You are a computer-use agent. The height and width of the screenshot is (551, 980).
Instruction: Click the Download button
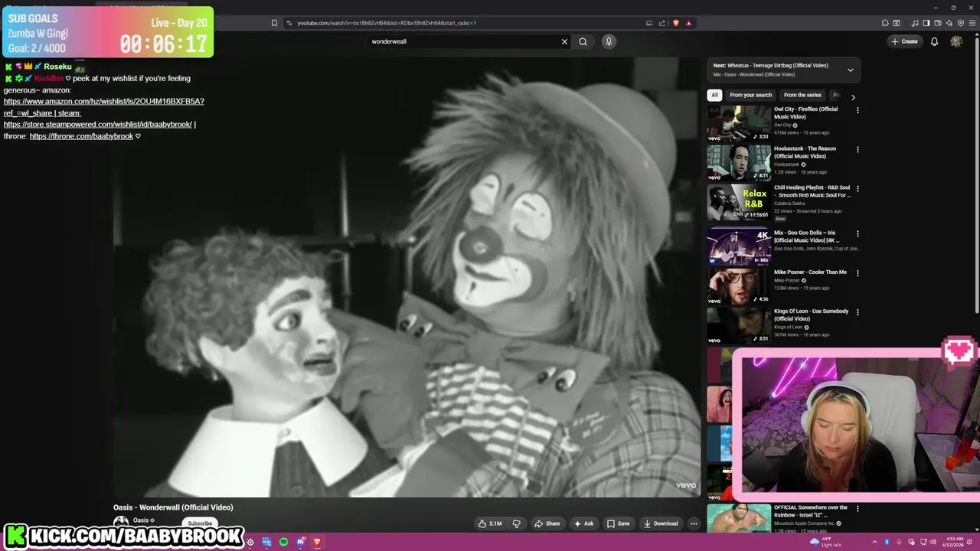point(661,523)
